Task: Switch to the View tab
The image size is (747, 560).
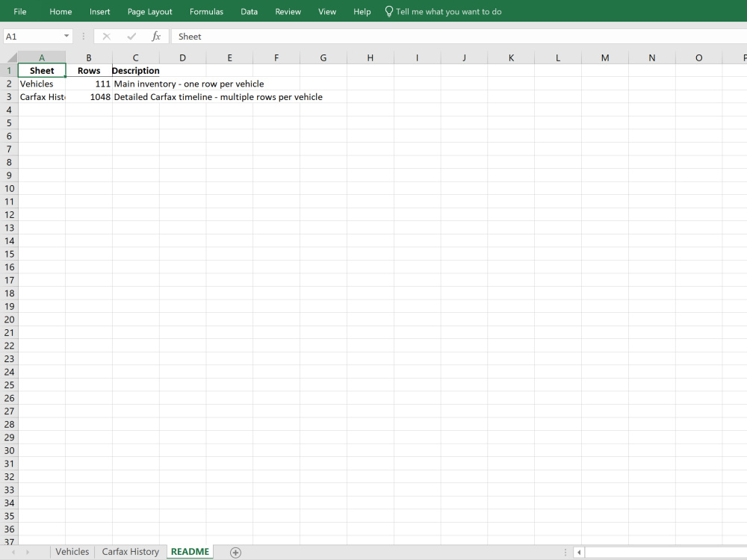Action: tap(327, 11)
